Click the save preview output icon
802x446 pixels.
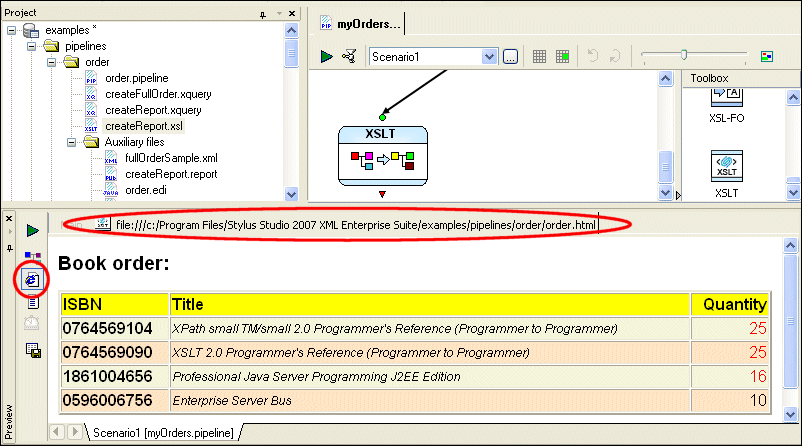(32, 349)
